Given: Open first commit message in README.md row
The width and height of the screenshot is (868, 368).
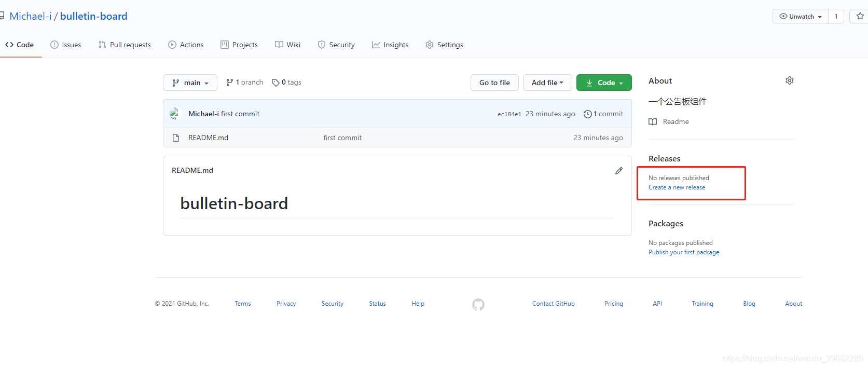Looking at the screenshot, I should point(342,138).
